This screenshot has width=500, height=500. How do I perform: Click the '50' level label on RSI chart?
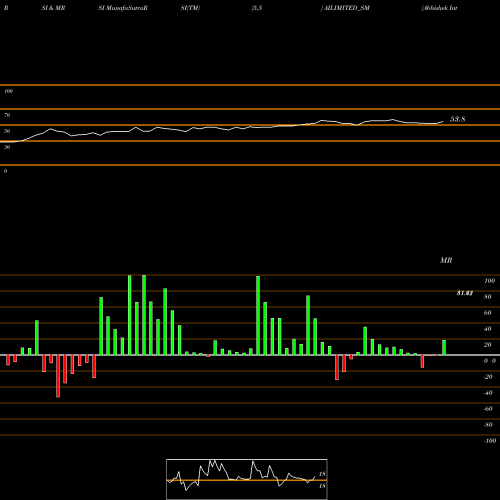tap(7, 131)
